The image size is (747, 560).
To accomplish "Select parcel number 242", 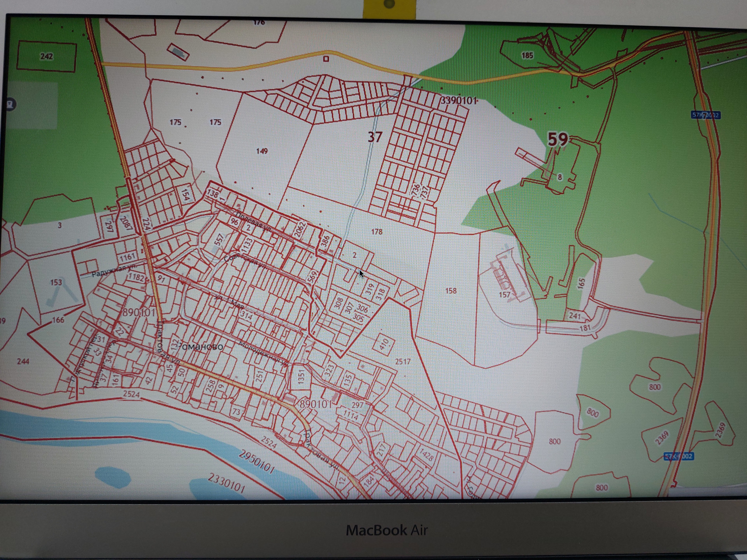I will click(46, 56).
